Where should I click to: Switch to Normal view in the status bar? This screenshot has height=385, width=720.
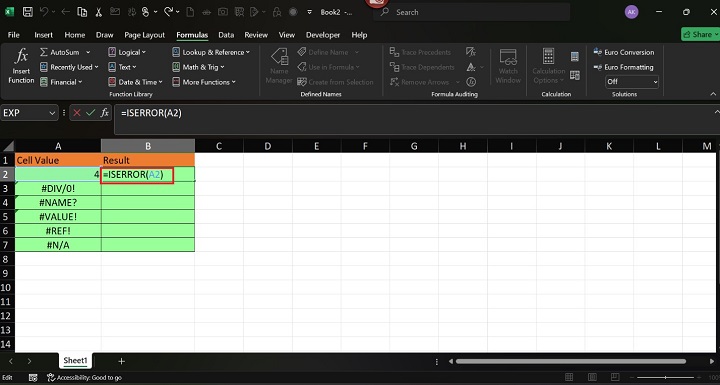569,378
